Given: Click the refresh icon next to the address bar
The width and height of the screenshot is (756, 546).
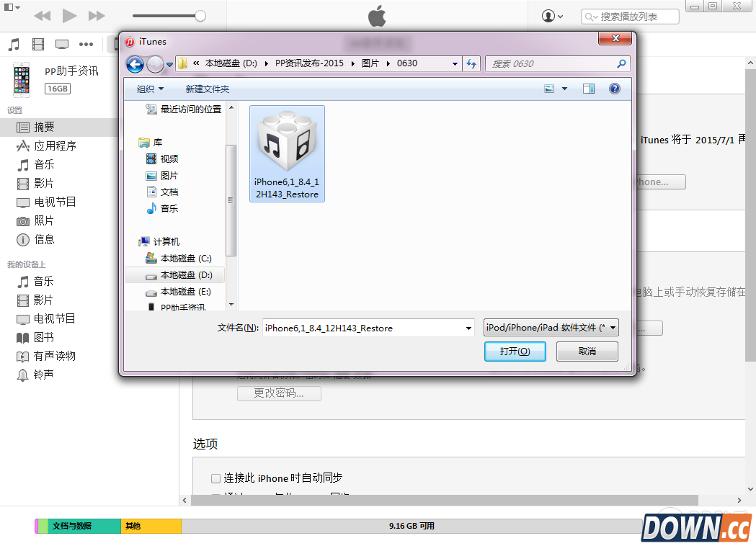Looking at the screenshot, I should (x=471, y=63).
